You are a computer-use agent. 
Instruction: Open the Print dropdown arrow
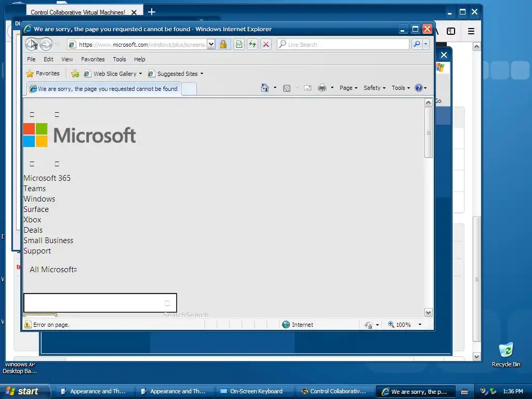332,88
